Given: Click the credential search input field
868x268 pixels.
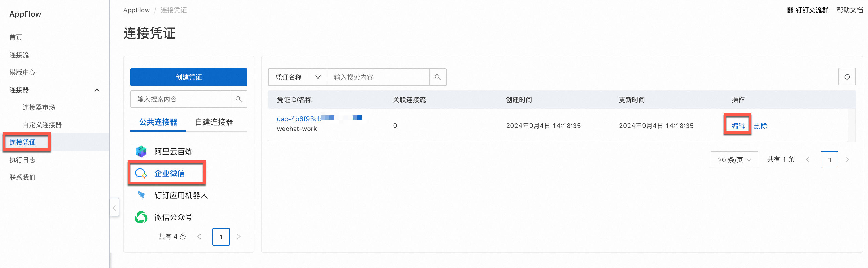Looking at the screenshot, I should (377, 77).
